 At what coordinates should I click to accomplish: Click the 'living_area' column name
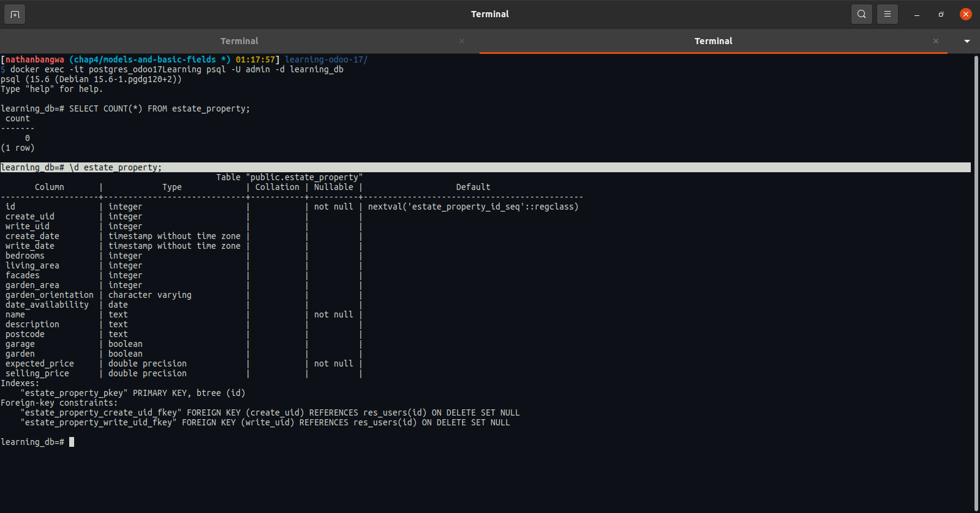click(32, 265)
